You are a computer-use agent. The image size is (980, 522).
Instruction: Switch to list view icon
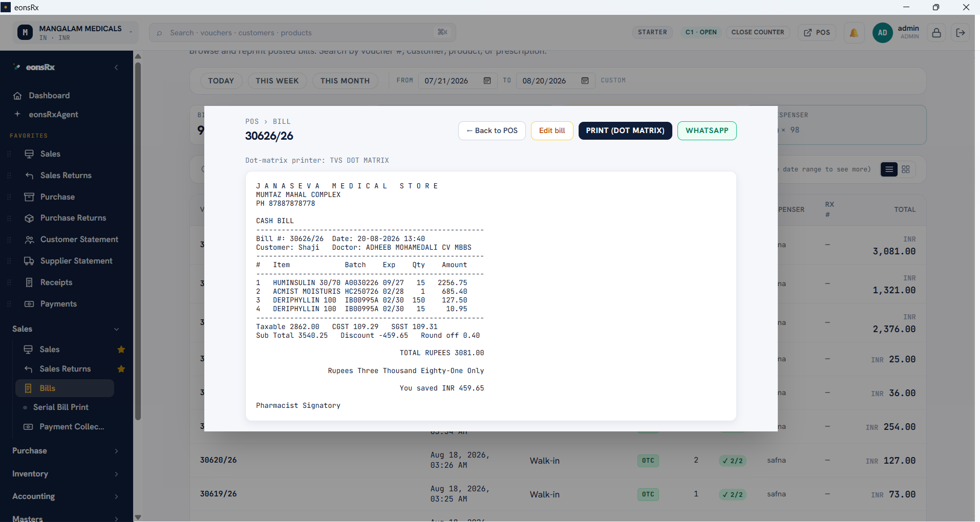point(889,169)
